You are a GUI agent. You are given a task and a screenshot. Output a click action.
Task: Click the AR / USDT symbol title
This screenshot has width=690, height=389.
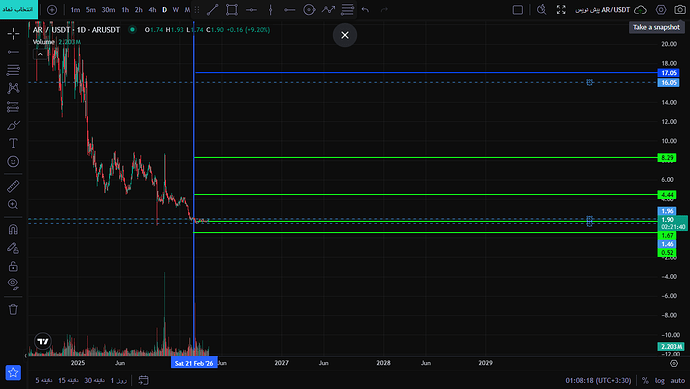coord(76,30)
